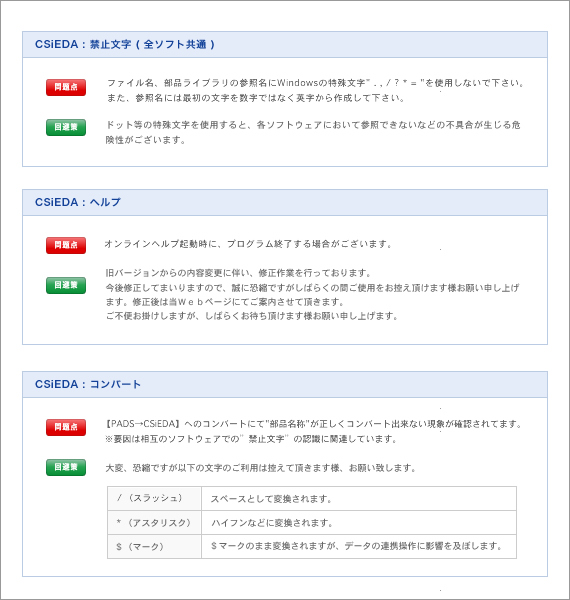Click green 回避策 badge in コンバート section

66,467
